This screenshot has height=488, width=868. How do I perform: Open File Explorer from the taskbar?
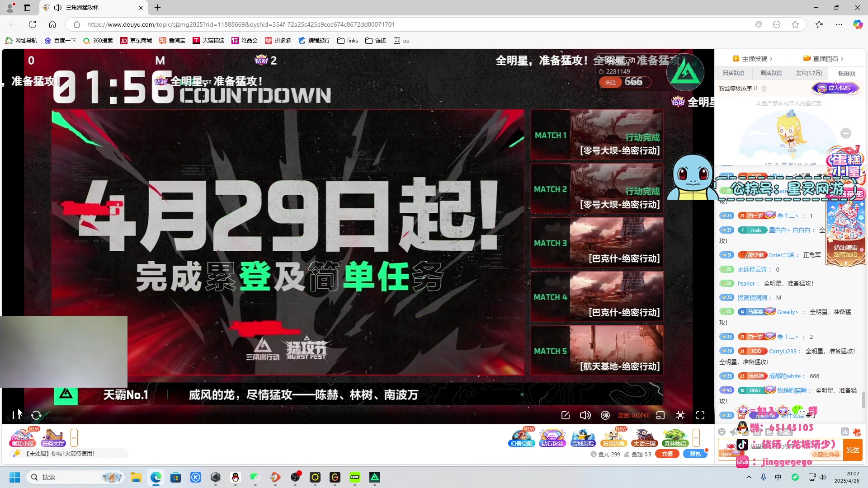(136, 477)
